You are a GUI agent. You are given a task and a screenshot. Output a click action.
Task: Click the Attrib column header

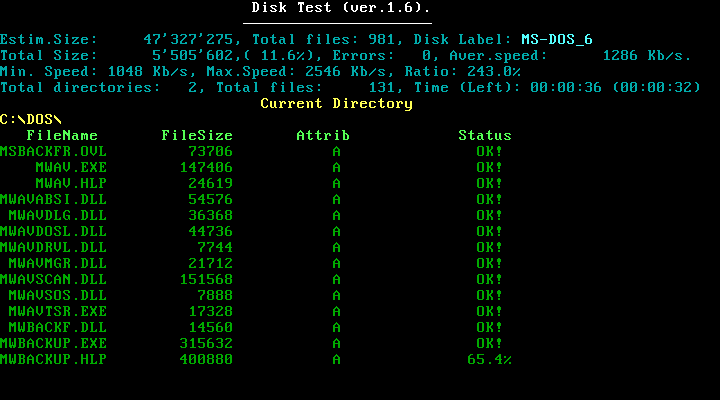tap(323, 135)
